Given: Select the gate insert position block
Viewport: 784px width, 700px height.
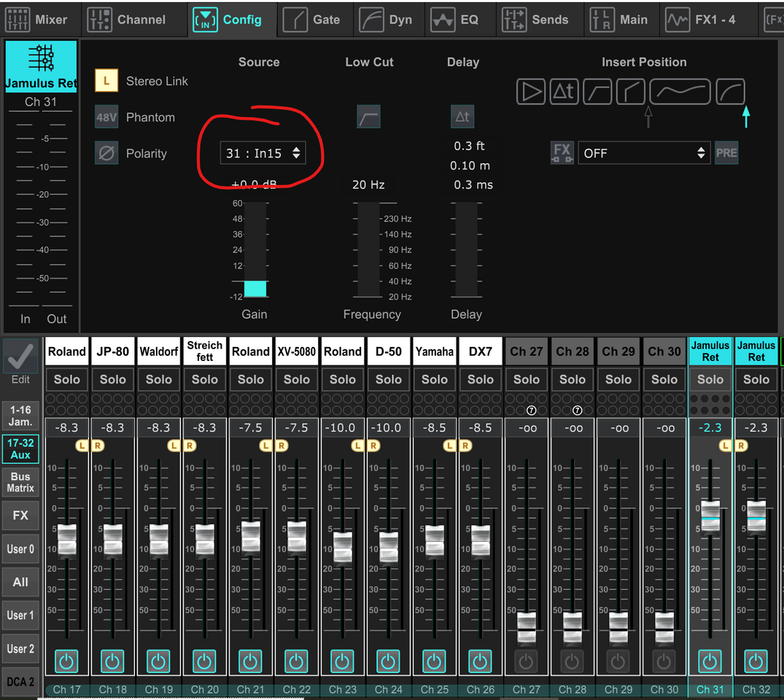Looking at the screenshot, I should pyautogui.click(x=631, y=91).
